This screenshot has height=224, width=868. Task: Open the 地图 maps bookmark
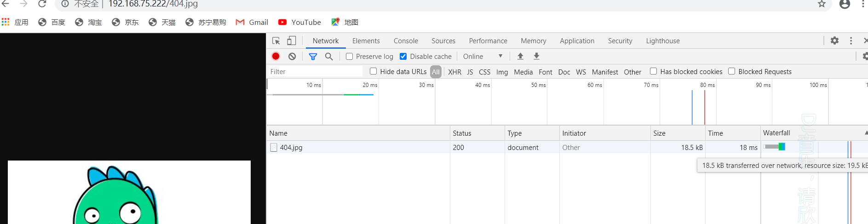coord(345,22)
